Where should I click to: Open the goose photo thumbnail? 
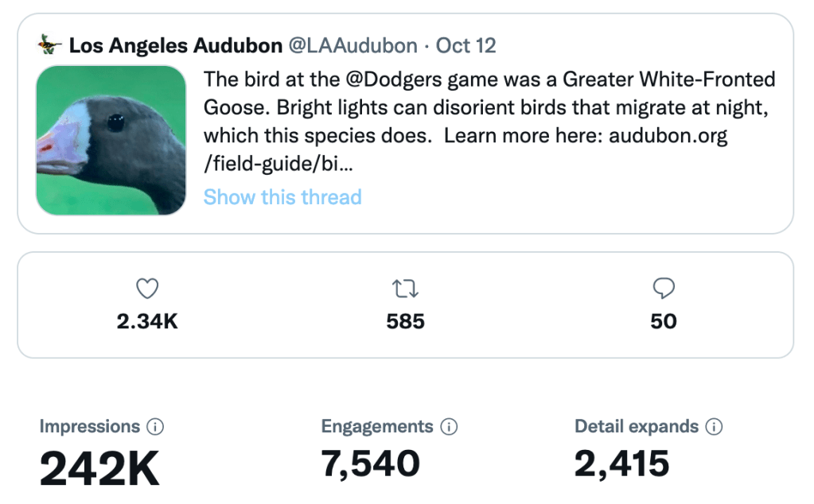111,140
